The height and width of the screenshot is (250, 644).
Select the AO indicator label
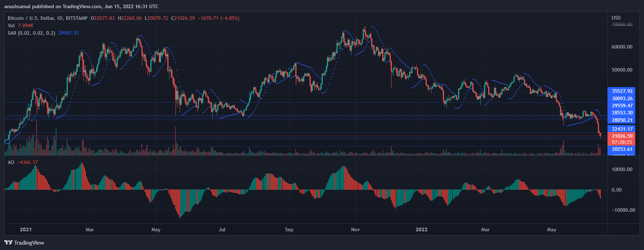11,162
